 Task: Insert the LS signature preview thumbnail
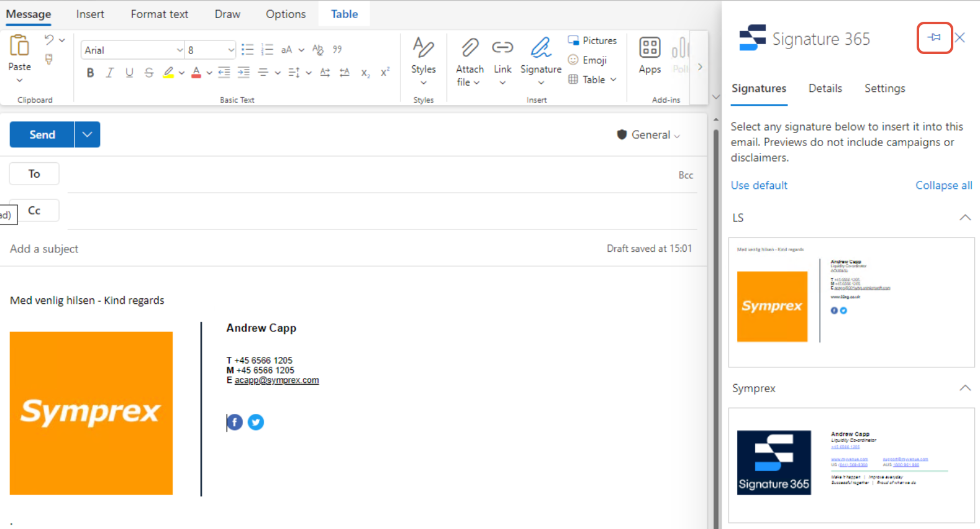[x=851, y=302]
